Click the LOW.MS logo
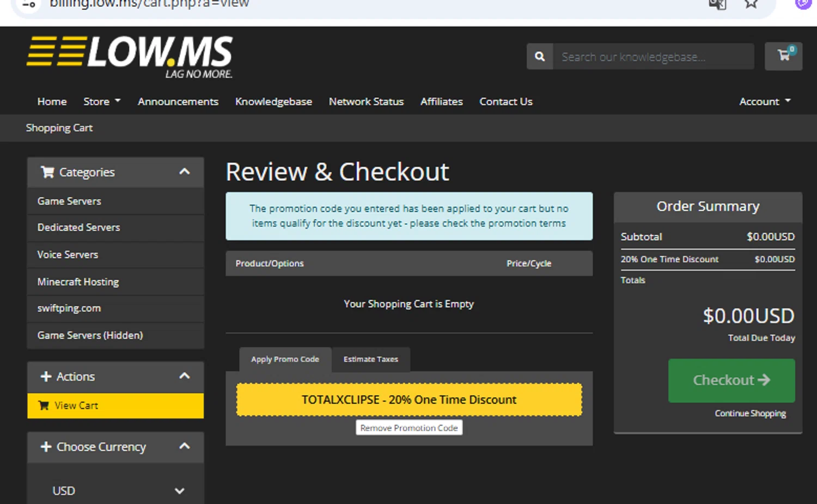Screen dimensions: 817x504 click(x=130, y=58)
